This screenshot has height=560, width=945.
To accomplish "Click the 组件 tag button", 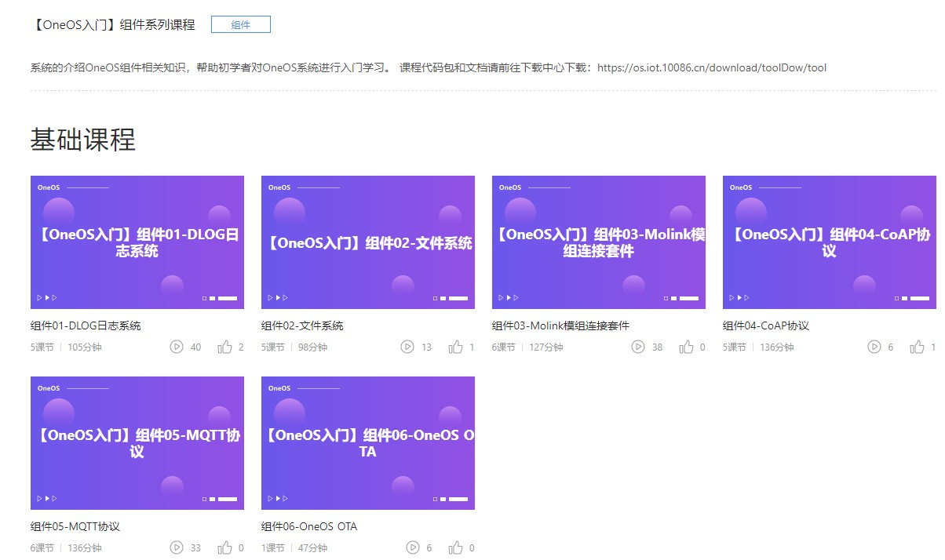I will coord(241,24).
